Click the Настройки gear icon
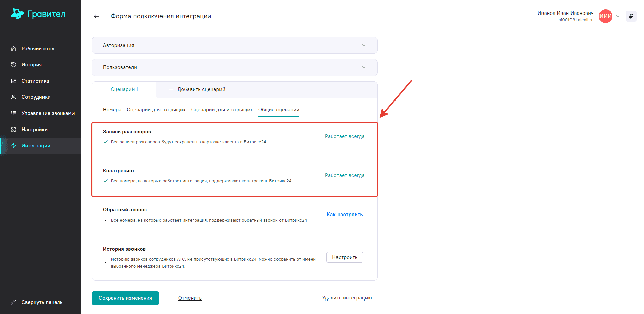Screen dimensions: 644x314 click(x=13, y=130)
